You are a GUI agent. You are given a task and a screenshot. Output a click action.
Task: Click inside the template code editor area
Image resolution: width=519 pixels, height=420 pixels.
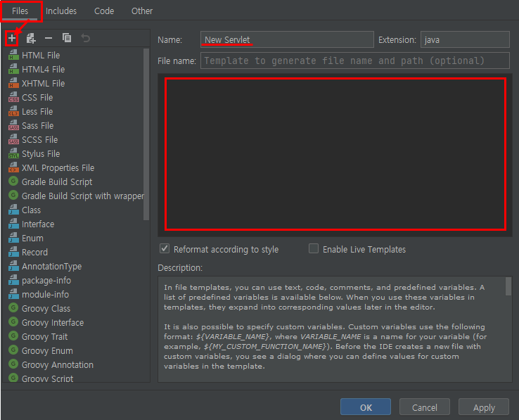click(335, 154)
